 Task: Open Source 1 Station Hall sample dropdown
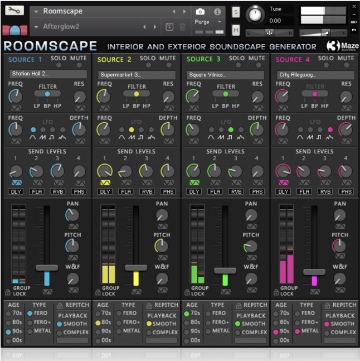[x=48, y=74]
